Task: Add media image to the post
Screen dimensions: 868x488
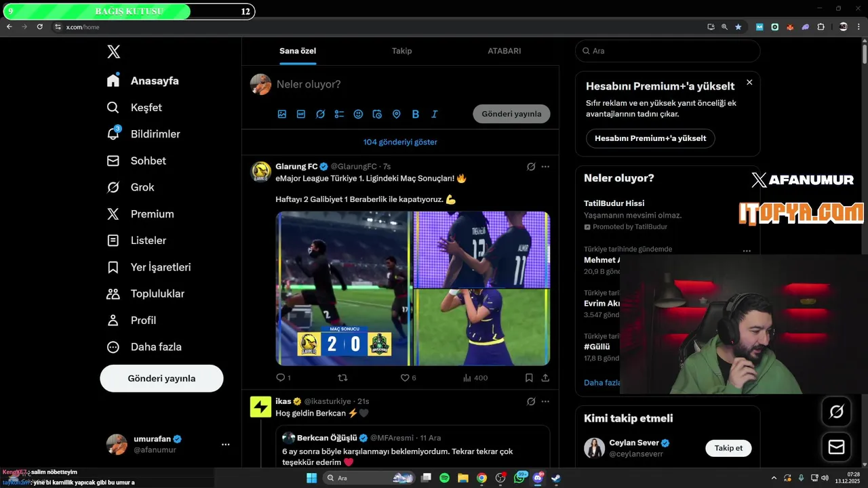Action: tap(282, 114)
